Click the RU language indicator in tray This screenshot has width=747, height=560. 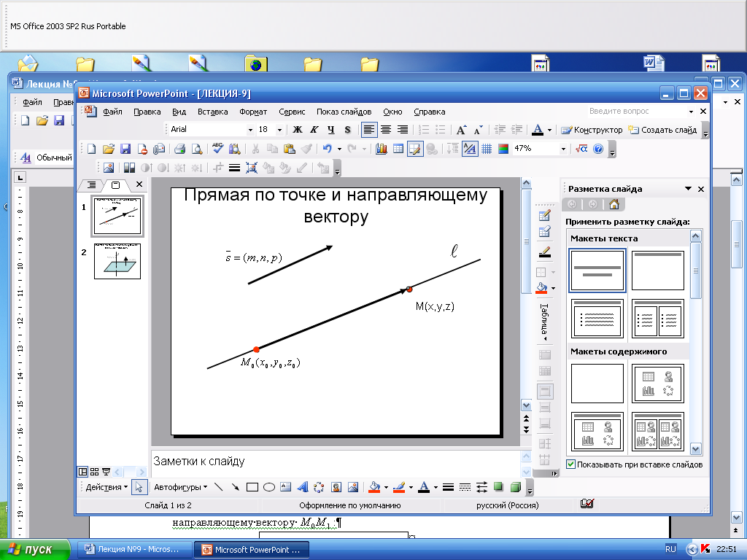pyautogui.click(x=670, y=549)
